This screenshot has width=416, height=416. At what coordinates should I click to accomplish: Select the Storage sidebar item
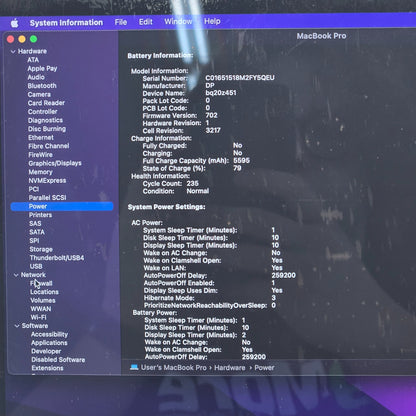point(41,249)
